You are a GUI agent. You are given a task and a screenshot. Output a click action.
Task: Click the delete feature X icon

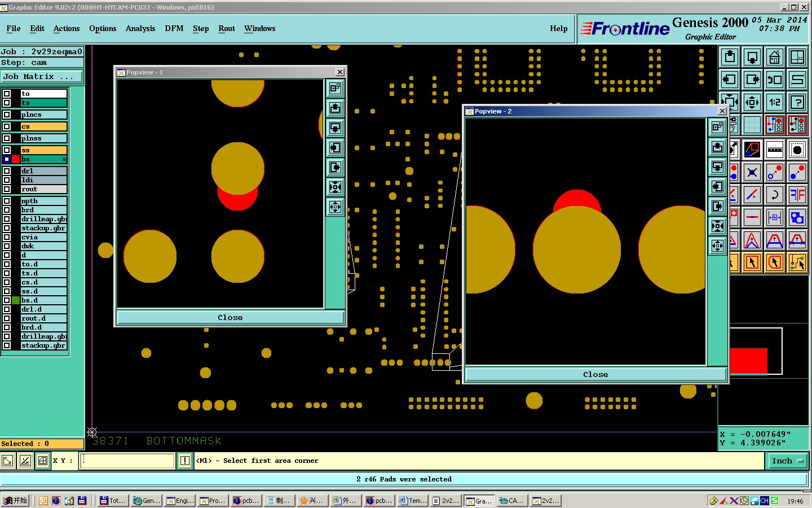point(752,172)
